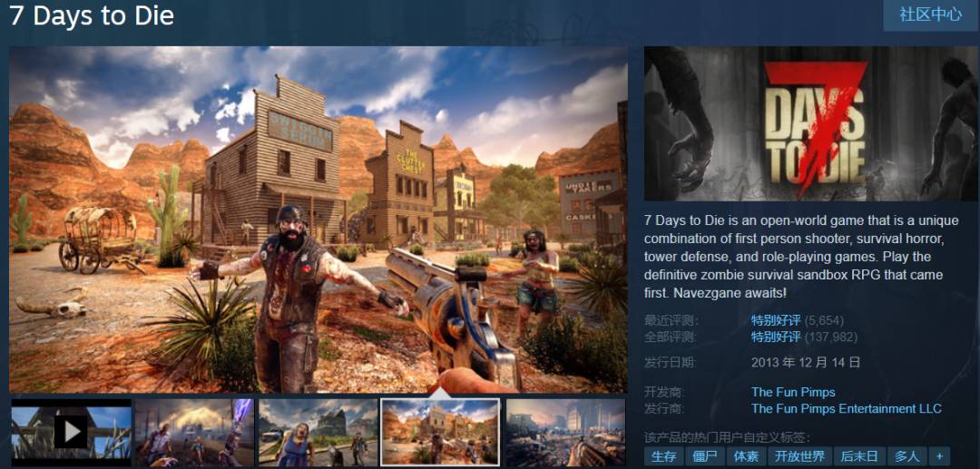
Task: Click the 开发商 label
Action: pyautogui.click(x=664, y=392)
